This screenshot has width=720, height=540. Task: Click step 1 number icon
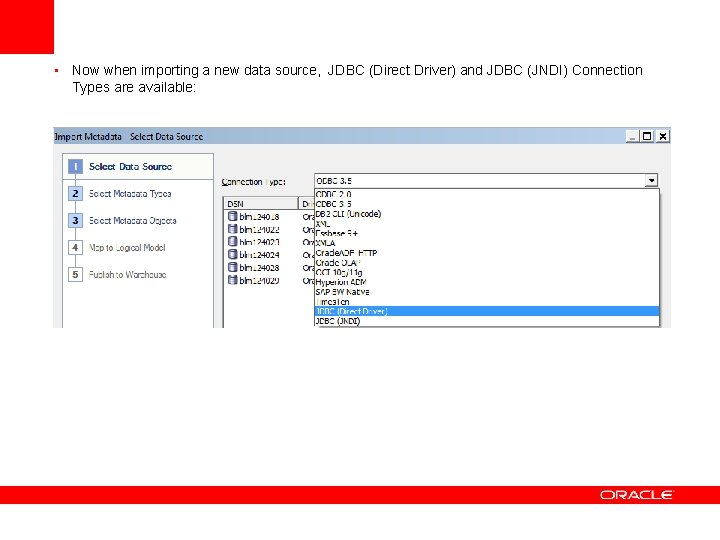[x=75, y=166]
